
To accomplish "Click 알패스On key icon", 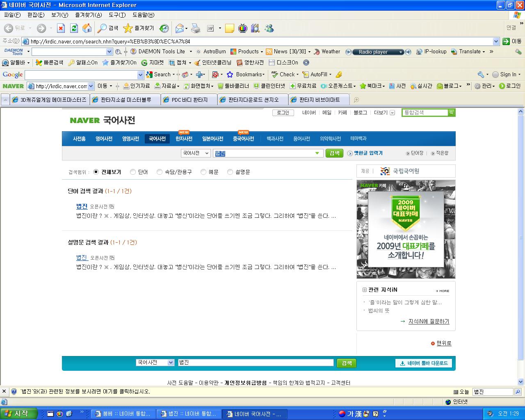I will 83,63.
